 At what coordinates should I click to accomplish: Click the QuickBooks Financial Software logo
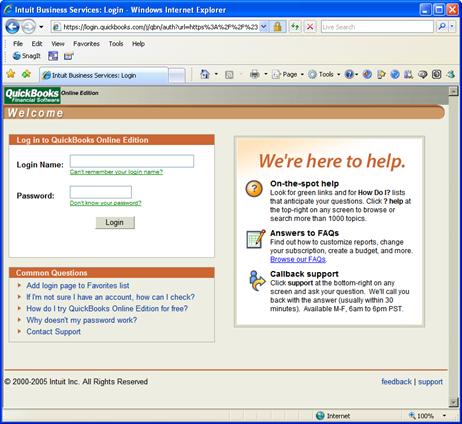(32, 95)
